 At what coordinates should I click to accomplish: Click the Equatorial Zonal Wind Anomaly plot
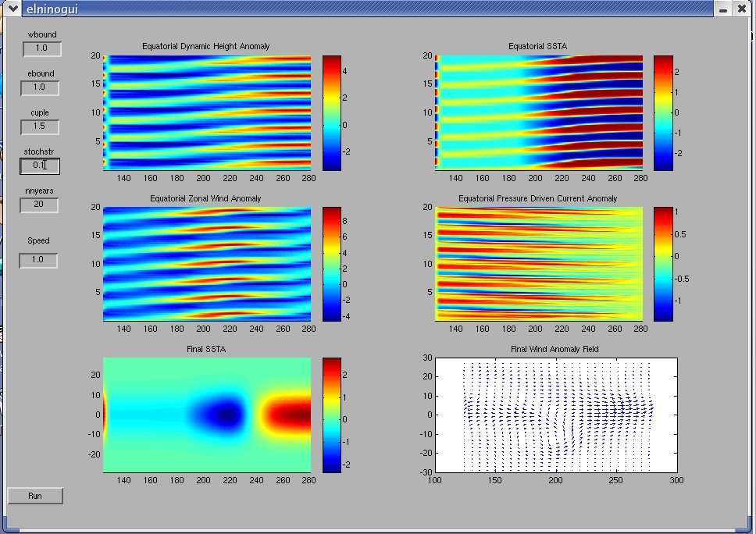click(x=207, y=264)
